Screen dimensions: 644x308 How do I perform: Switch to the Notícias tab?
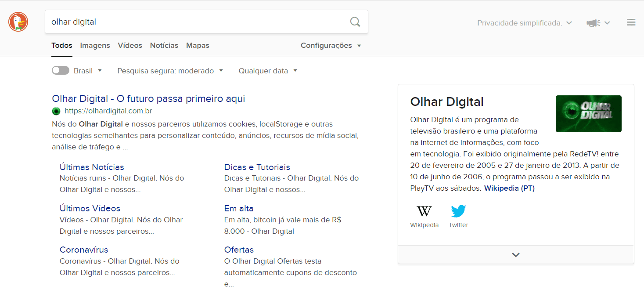(164, 45)
